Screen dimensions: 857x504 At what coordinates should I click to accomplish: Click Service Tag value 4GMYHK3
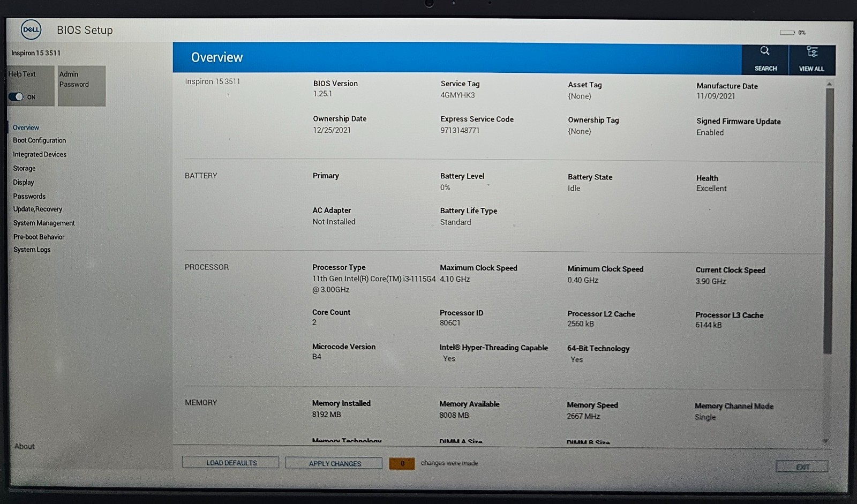(x=457, y=95)
